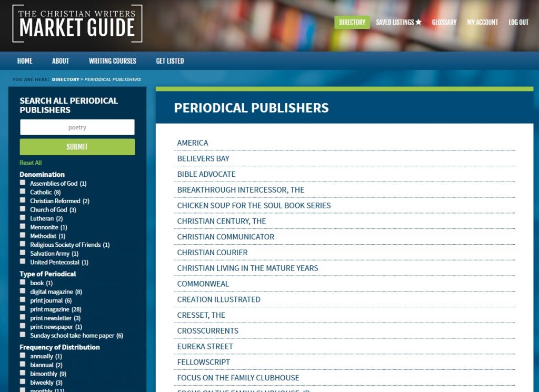Open BREAKTHROUGH INTERCESSOR, THE listing
Image resolution: width=539 pixels, height=392 pixels.
tap(241, 190)
